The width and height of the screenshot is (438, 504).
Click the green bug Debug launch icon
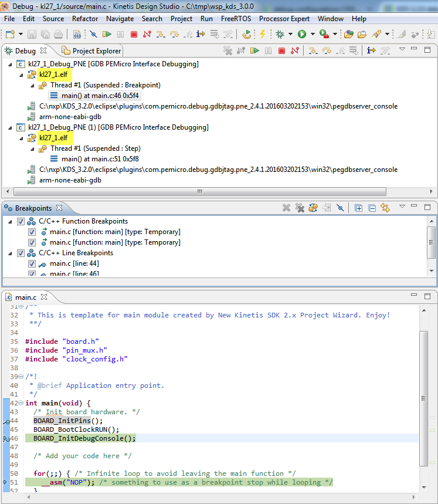coord(281,35)
